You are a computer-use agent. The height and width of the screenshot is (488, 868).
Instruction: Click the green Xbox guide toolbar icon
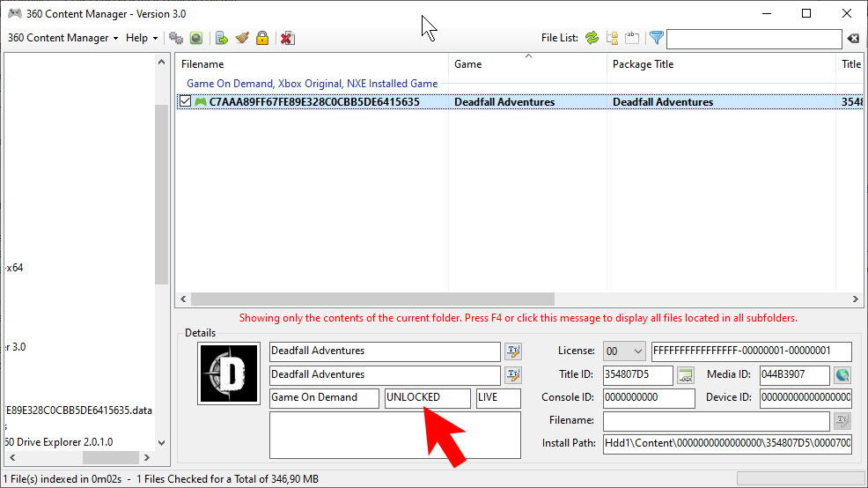pos(196,38)
